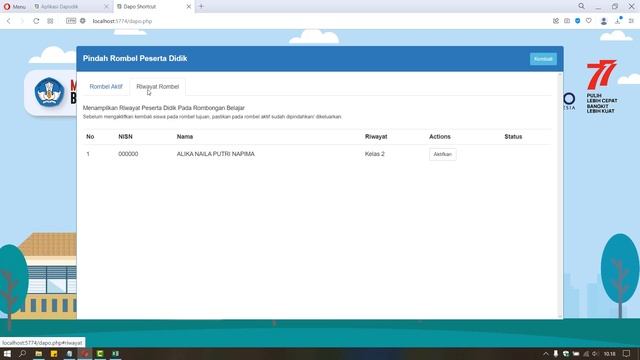The height and width of the screenshot is (360, 640).
Task: Click the name ALIKA NAILA PUTRI NAPIMA
Action: tap(216, 154)
